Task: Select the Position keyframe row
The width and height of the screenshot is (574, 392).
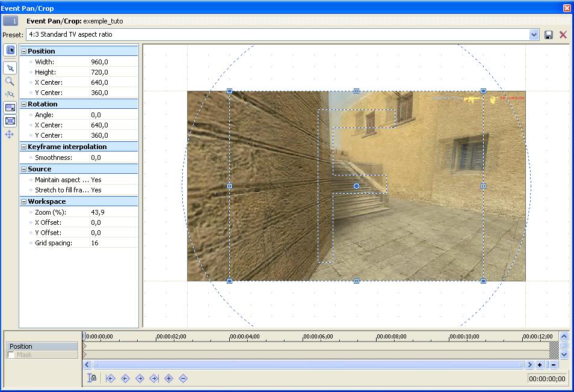Action: point(42,346)
